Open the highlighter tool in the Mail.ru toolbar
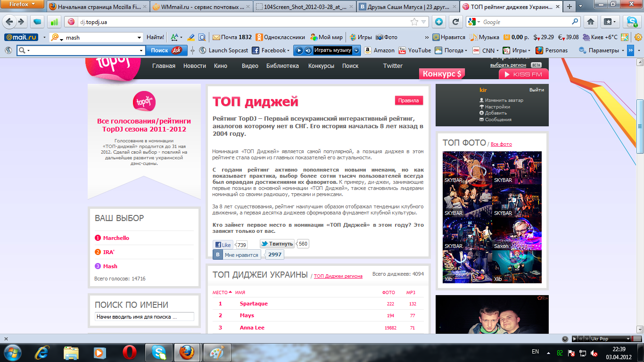The image size is (644, 362). [x=191, y=37]
